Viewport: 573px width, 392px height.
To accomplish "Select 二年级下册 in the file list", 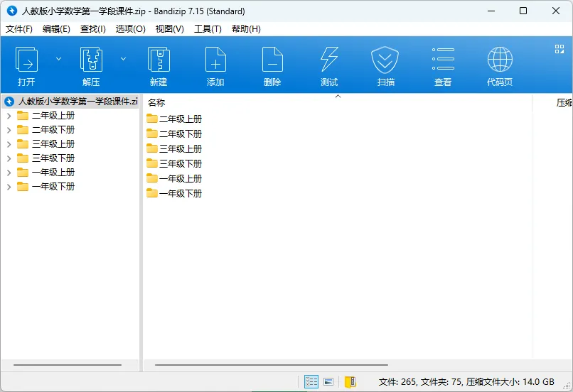I will [174, 134].
